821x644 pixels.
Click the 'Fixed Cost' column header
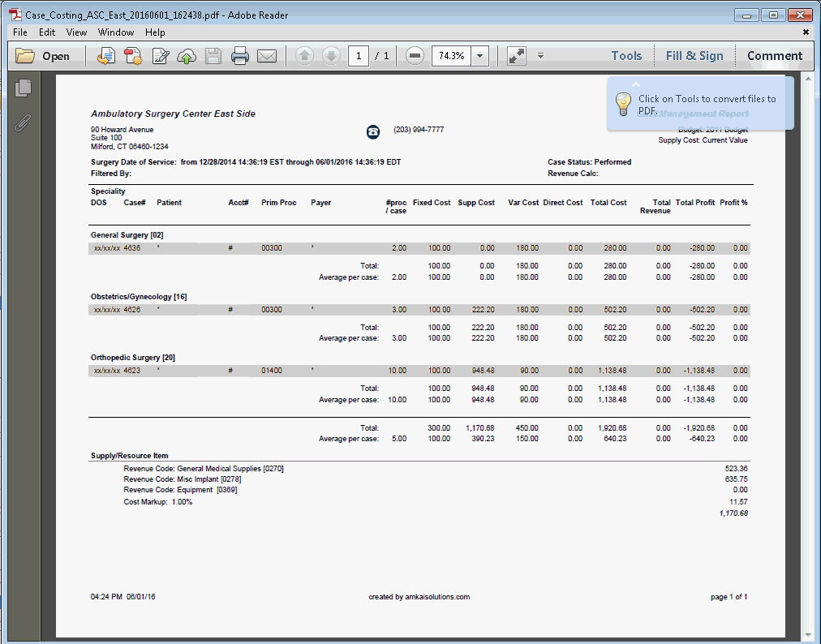(432, 203)
